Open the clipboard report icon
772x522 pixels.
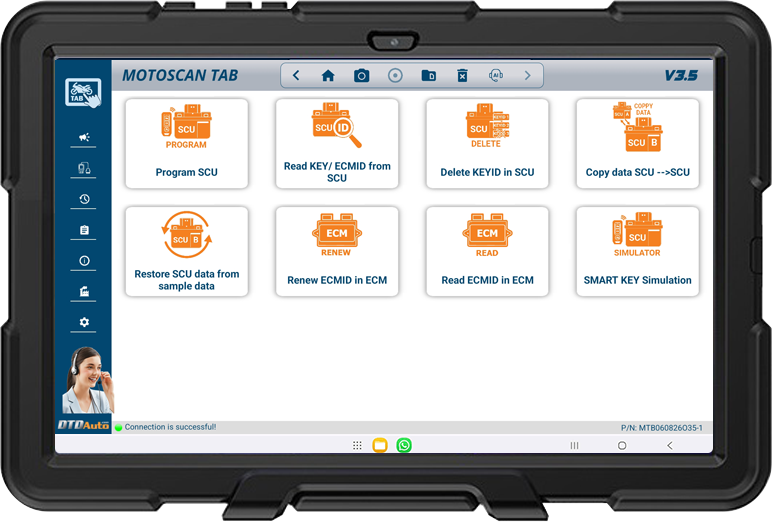click(84, 230)
